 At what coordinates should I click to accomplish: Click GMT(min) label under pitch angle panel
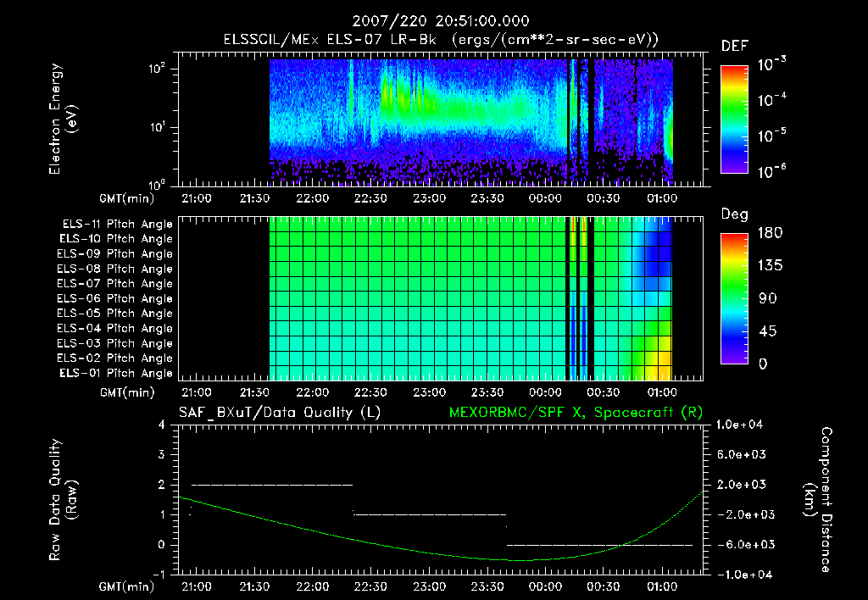click(127, 393)
